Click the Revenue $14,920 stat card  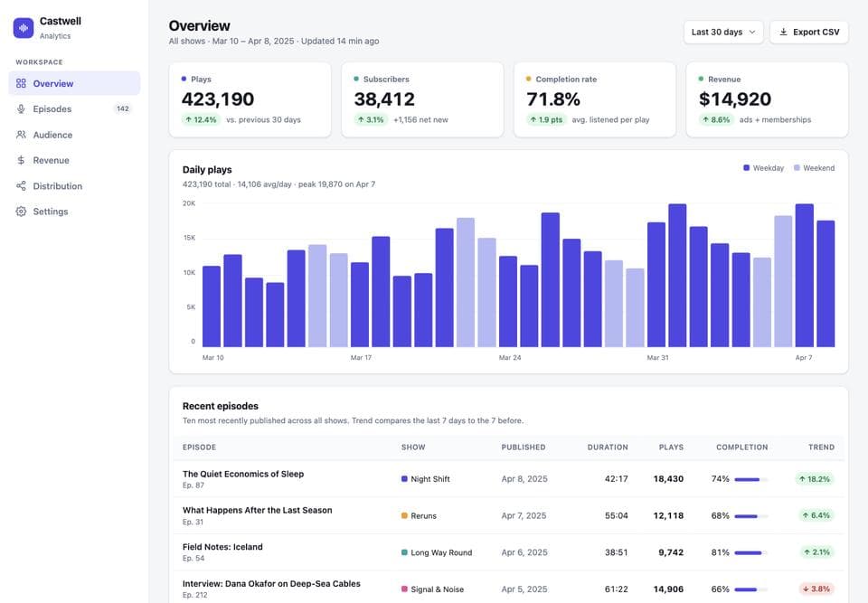pos(768,99)
